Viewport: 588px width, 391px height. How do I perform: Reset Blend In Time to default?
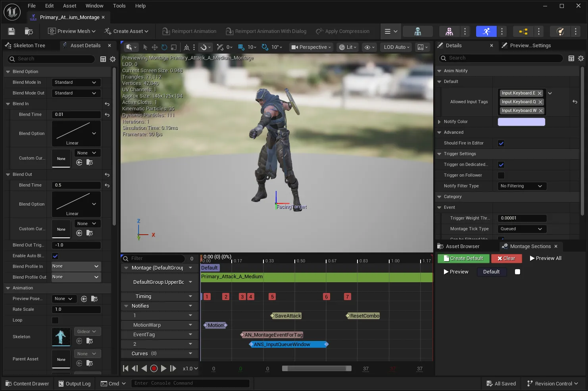107,115
